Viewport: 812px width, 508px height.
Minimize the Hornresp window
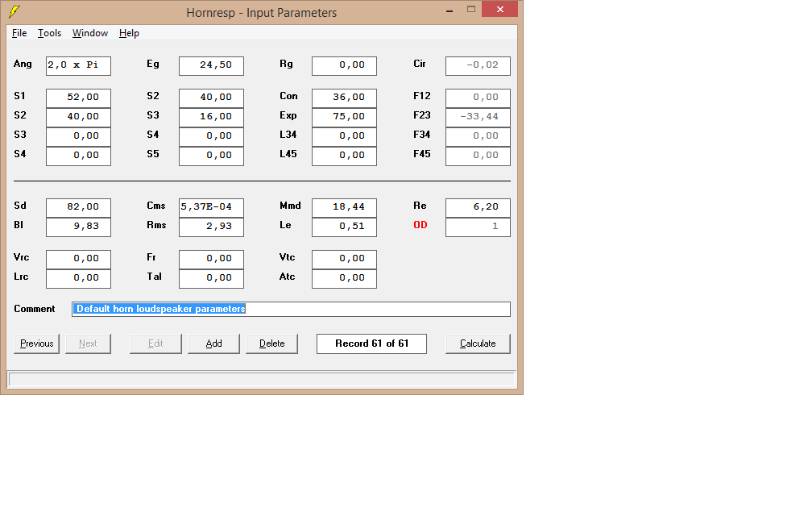(449, 10)
